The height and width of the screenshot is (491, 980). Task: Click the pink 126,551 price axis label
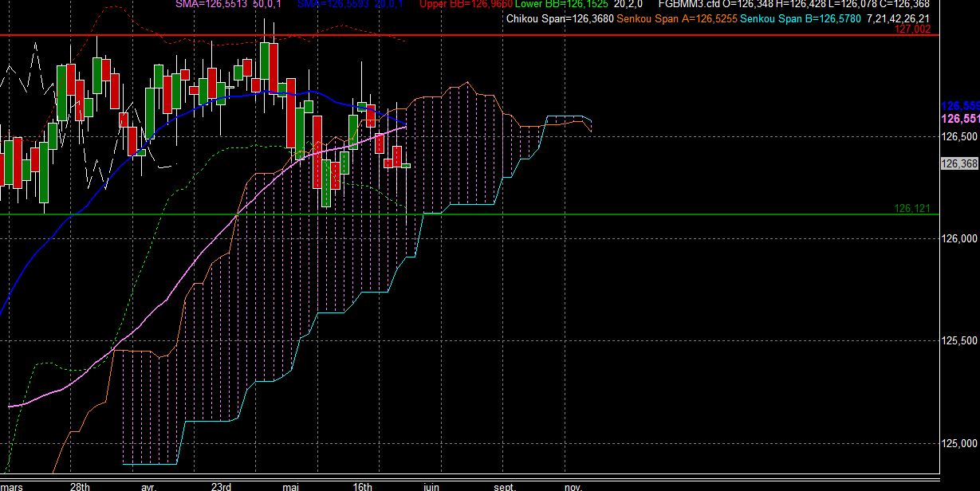(960, 118)
